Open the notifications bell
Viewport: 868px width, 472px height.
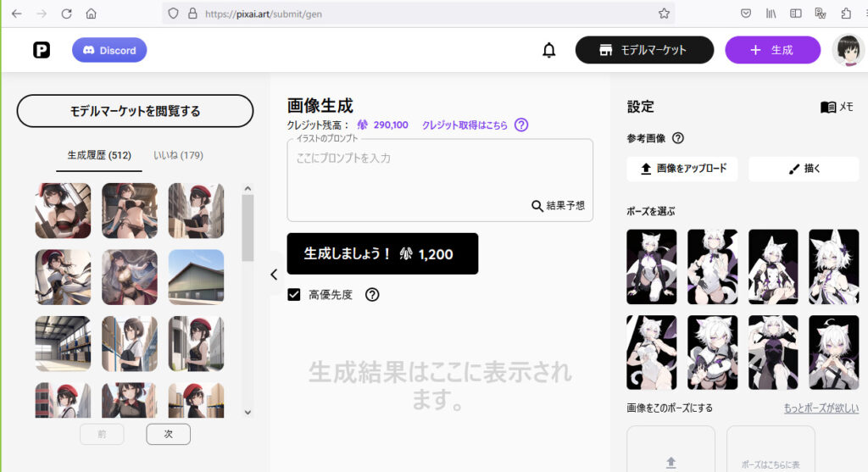(548, 50)
